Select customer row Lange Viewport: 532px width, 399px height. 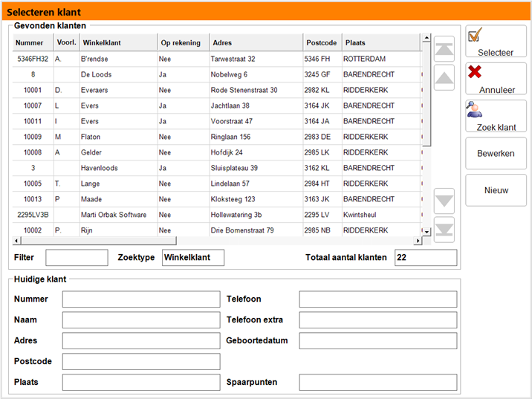[217, 184]
